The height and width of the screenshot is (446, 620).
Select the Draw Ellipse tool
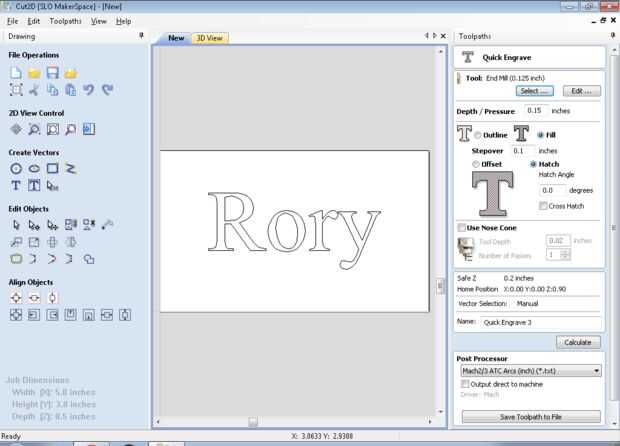click(34, 168)
